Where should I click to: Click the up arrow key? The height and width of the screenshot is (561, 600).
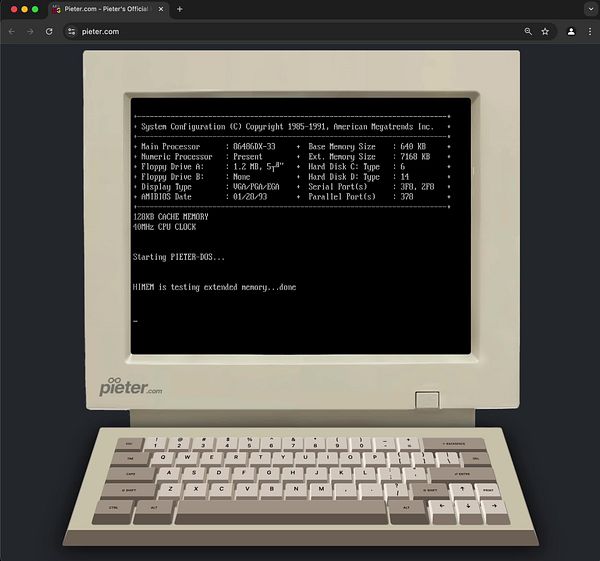tap(461, 490)
